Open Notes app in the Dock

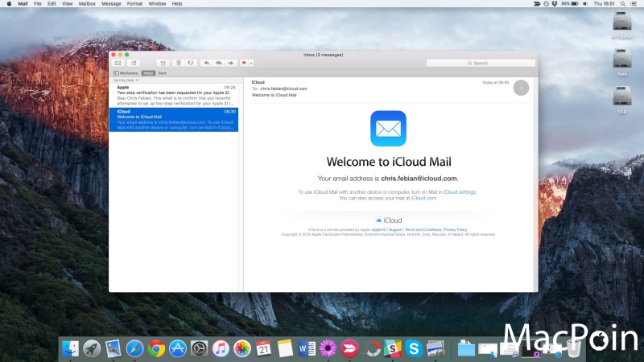click(285, 349)
